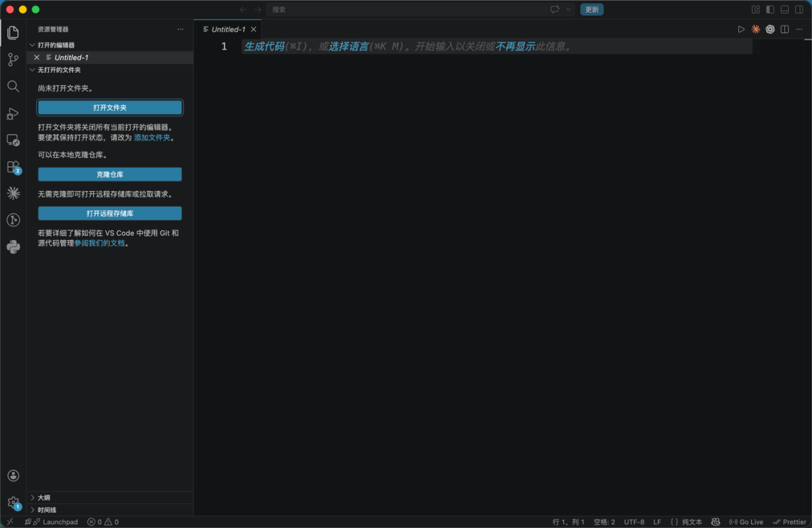This screenshot has width=812, height=528.
Task: Click the Explorer files icon
Action: coord(13,32)
